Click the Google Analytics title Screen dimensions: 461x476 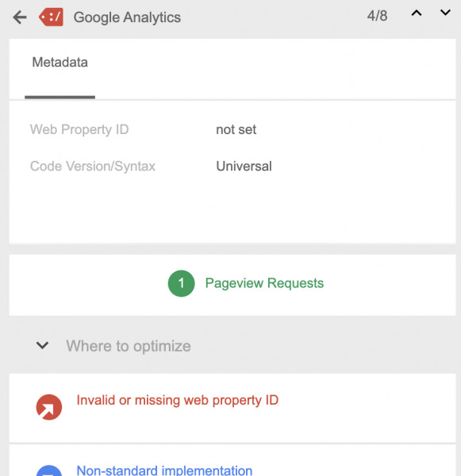[x=127, y=17]
